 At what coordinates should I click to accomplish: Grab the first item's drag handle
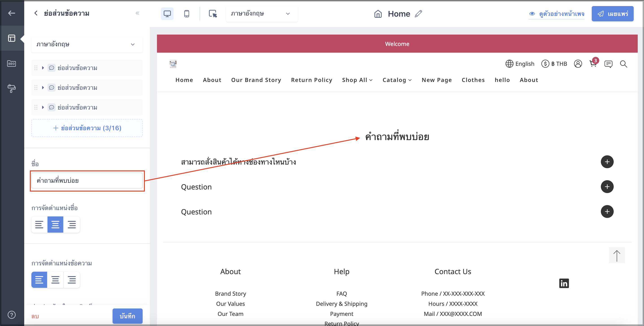(36, 68)
